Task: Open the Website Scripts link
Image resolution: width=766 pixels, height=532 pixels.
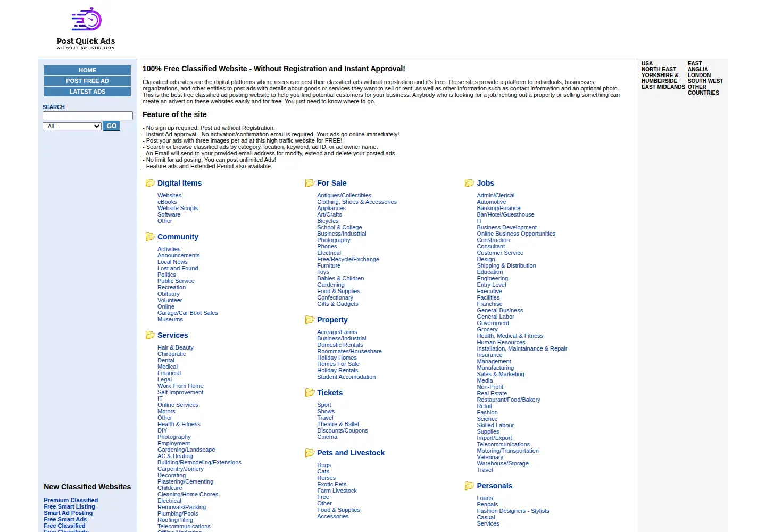Action: pos(178,208)
